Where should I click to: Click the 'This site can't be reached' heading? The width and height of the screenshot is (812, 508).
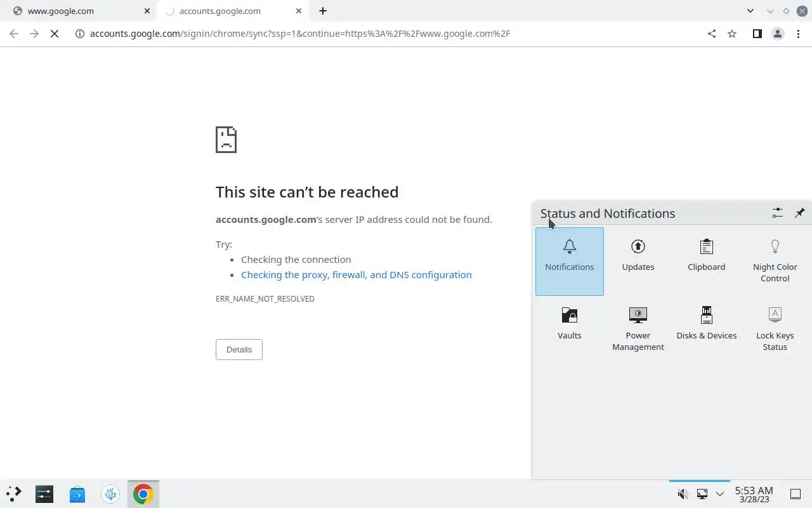click(x=307, y=192)
